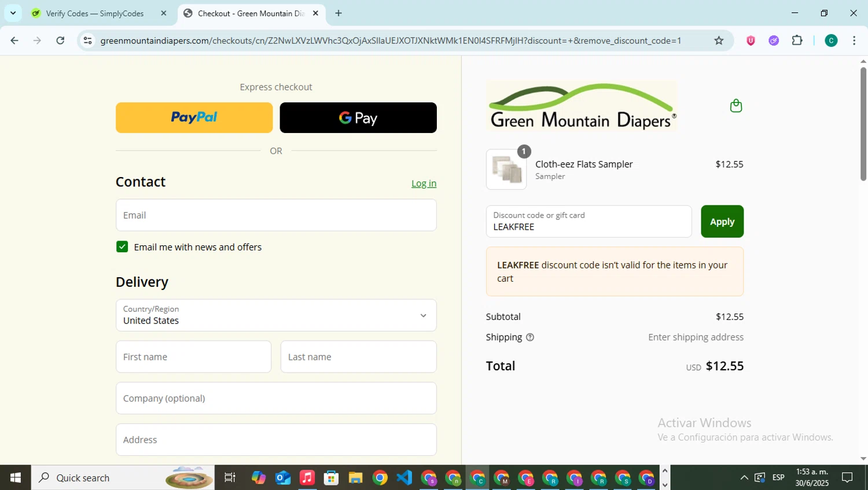Uncheck Email me with news and offers
The width and height of the screenshot is (868, 490).
coord(122,247)
